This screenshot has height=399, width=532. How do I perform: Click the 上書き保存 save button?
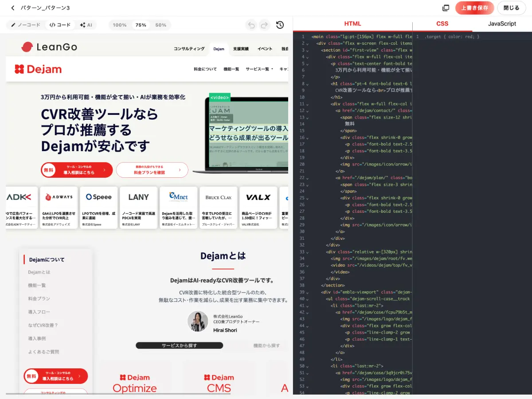click(x=474, y=8)
